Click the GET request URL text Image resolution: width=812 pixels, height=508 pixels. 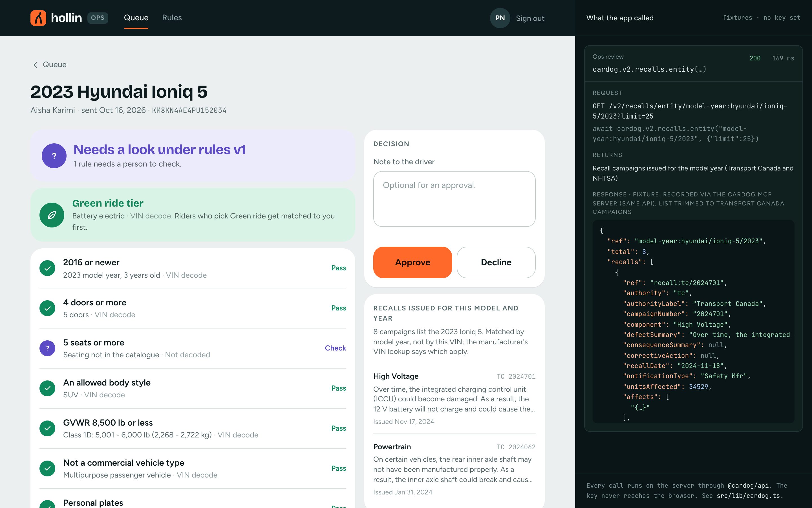pyautogui.click(x=690, y=111)
